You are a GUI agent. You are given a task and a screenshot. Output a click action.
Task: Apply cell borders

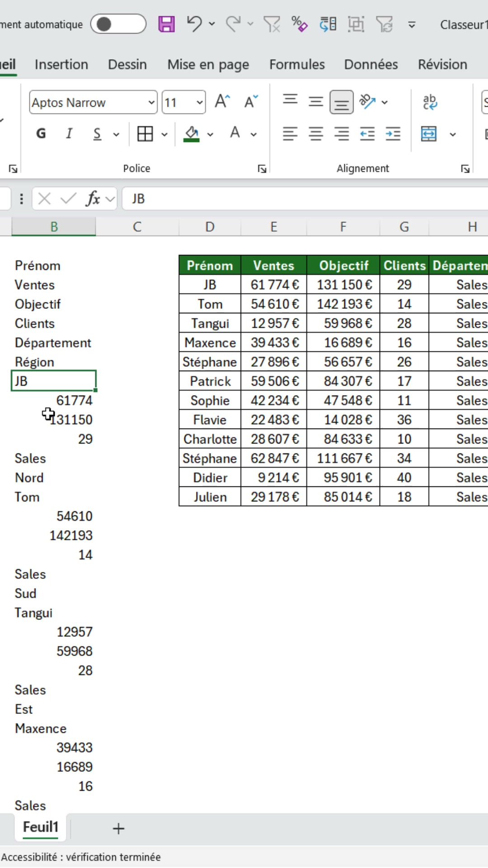coord(145,133)
